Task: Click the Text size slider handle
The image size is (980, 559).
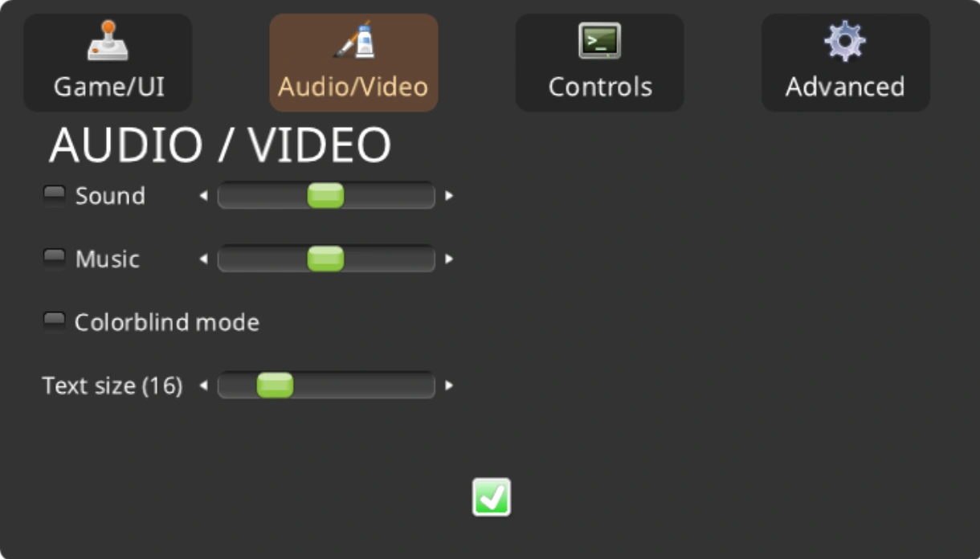Action: click(275, 386)
